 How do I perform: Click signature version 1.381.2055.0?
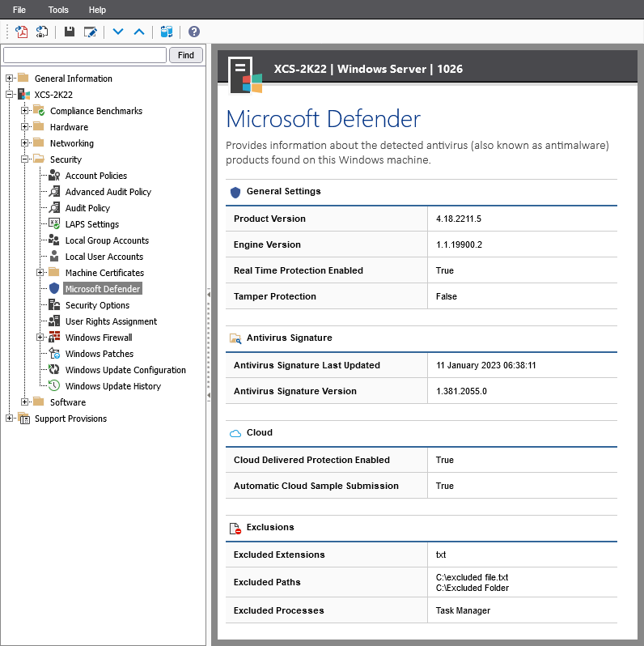pos(461,391)
